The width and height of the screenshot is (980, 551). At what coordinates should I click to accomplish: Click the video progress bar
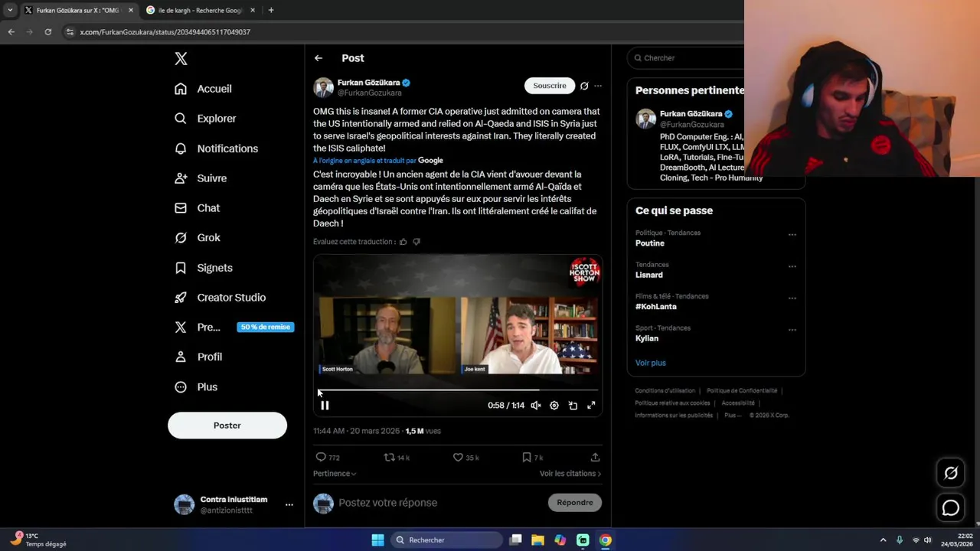click(x=458, y=390)
